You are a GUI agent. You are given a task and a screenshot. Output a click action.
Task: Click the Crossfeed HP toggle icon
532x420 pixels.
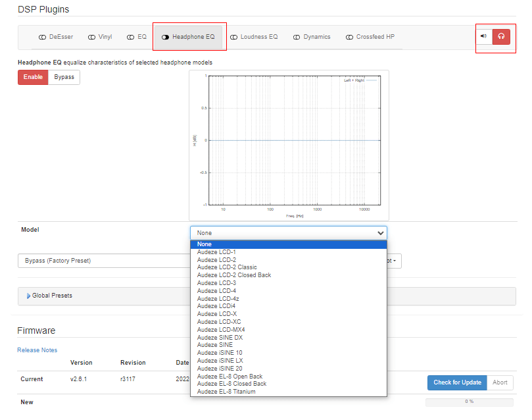tap(349, 38)
